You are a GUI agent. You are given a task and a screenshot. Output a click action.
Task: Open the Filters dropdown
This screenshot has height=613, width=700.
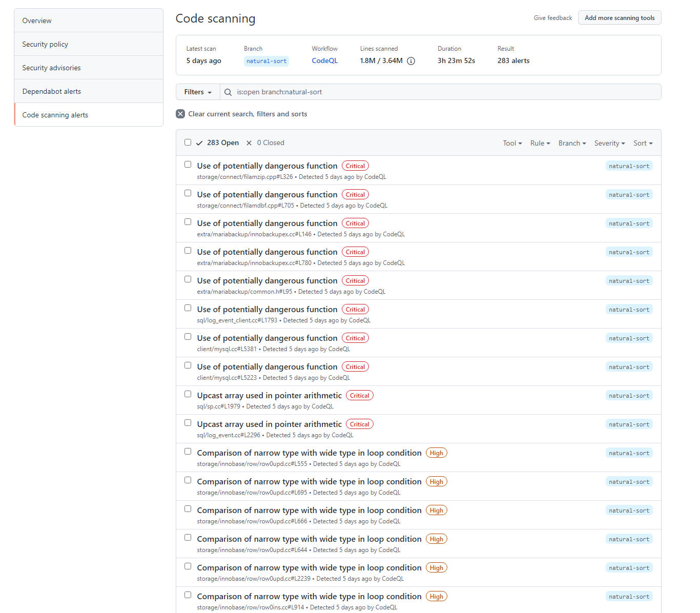coord(198,92)
